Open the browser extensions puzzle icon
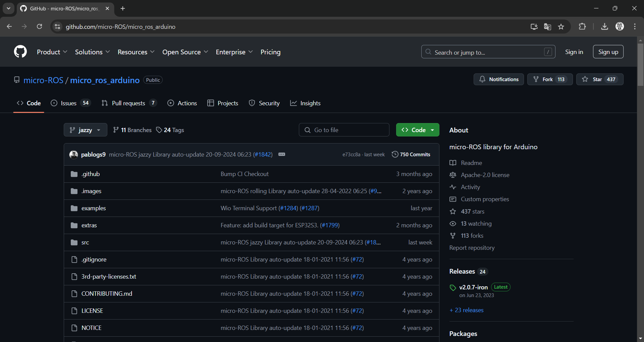 [582, 27]
